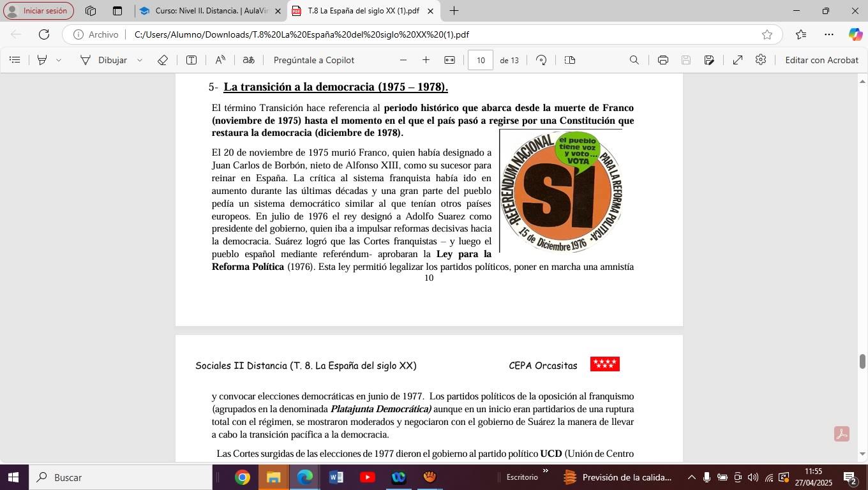Click the address bar file URL
This screenshot has width=868, height=490.
pyautogui.click(x=302, y=34)
